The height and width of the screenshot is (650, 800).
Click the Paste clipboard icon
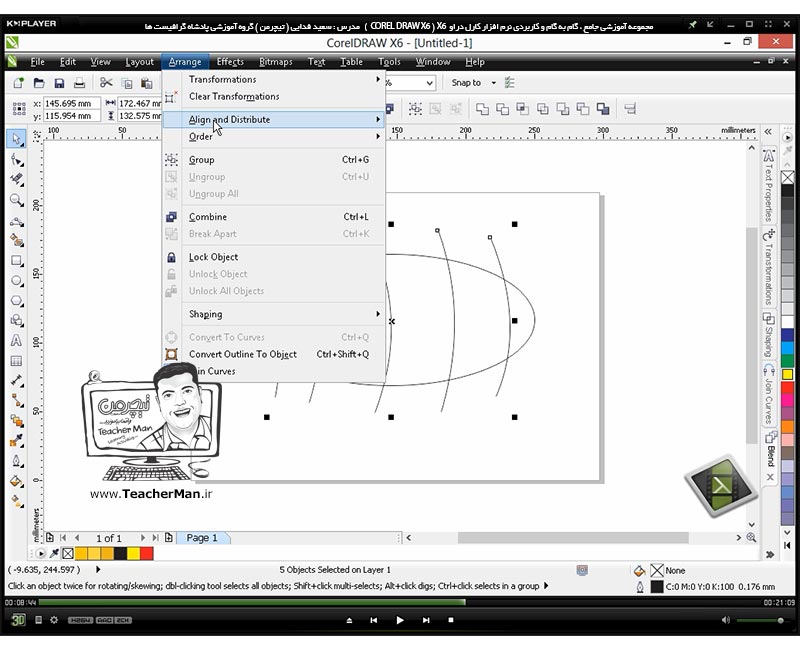[147, 83]
